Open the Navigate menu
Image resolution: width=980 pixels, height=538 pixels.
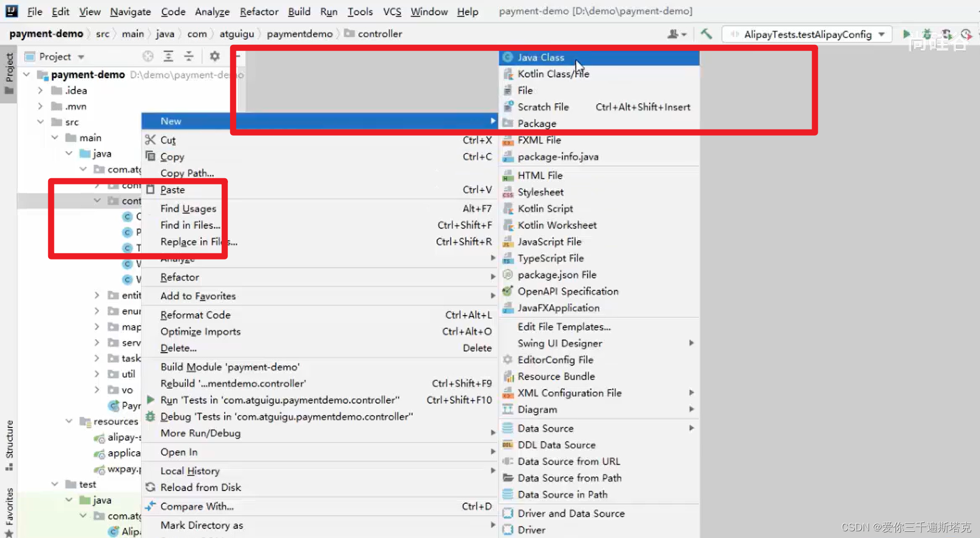pyautogui.click(x=130, y=11)
